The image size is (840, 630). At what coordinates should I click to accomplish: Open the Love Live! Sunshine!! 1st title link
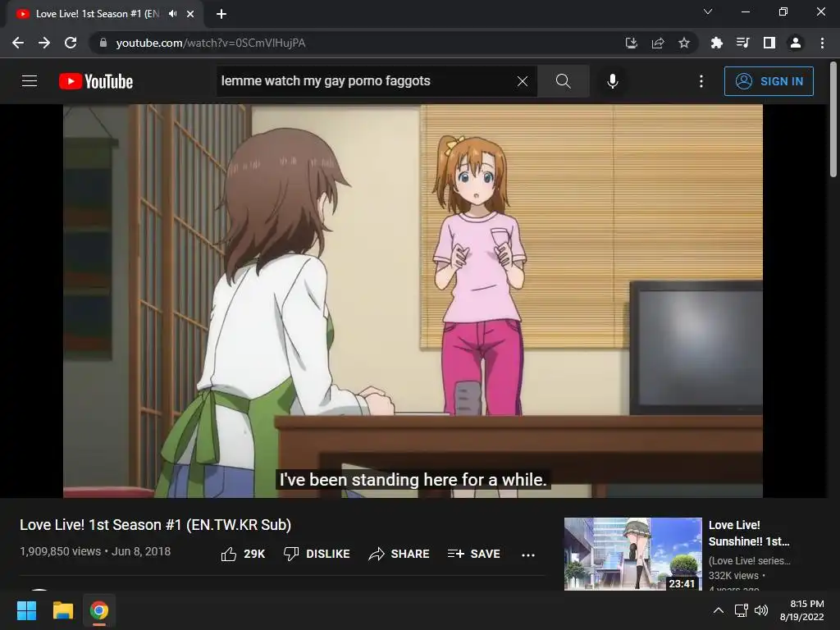pyautogui.click(x=749, y=533)
